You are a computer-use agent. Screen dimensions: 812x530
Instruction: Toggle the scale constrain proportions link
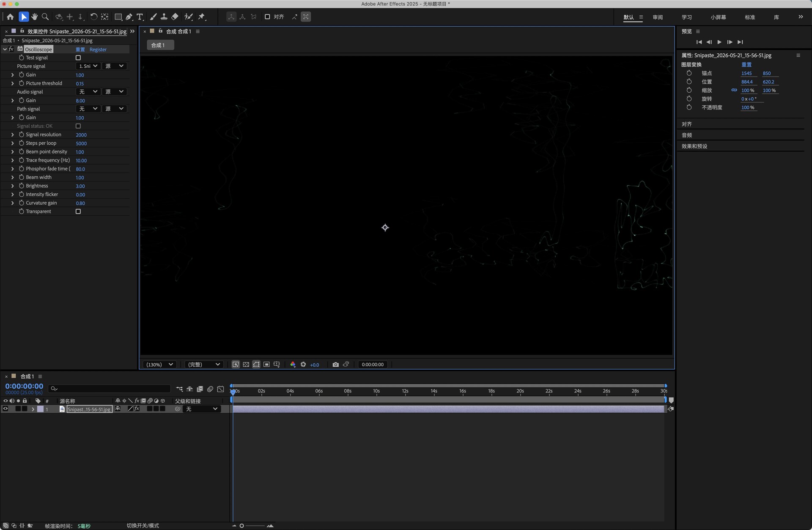coord(734,90)
